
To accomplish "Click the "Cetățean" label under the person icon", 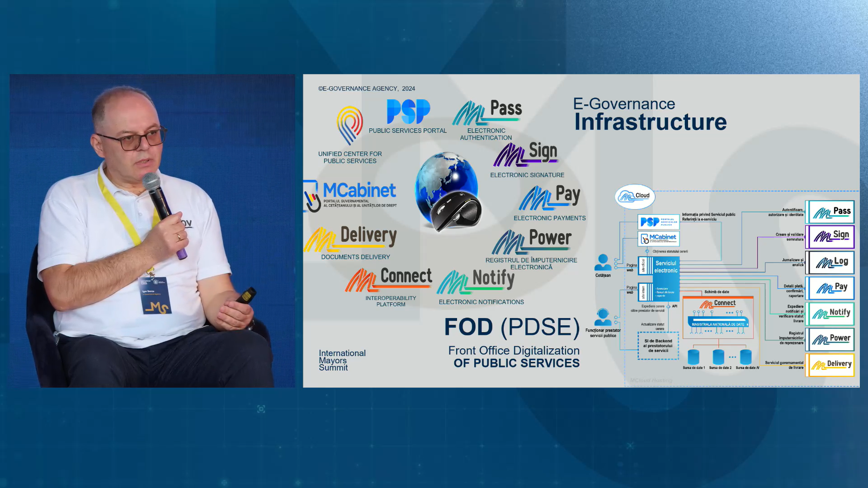I will pos(603,275).
